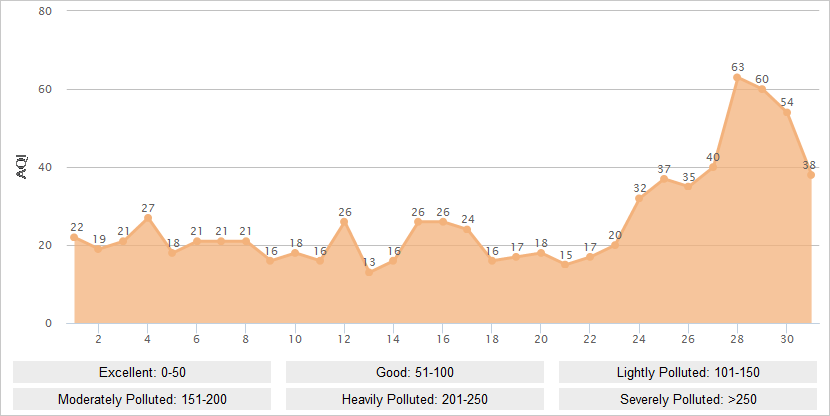Select the data point labeled 37

[664, 179]
